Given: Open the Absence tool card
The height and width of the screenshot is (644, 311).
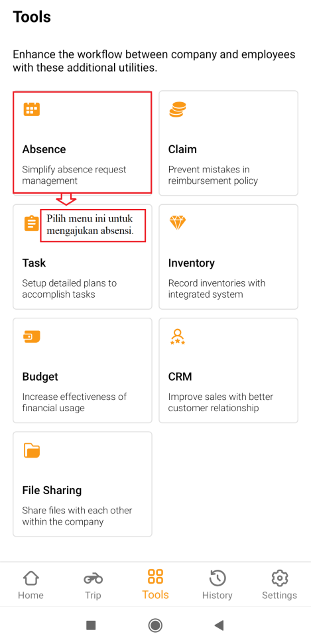Looking at the screenshot, I should 83,143.
